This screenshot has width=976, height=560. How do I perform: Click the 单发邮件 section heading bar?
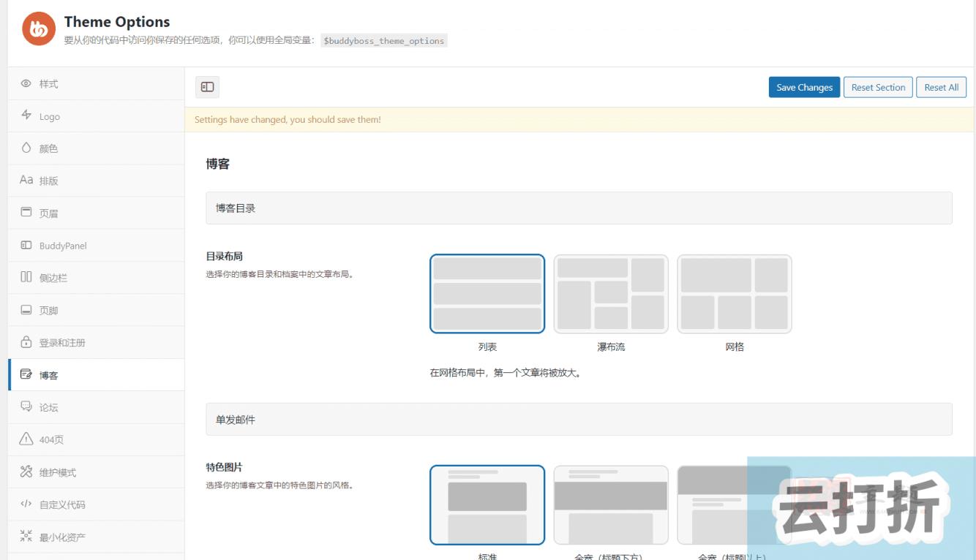pyautogui.click(x=579, y=420)
